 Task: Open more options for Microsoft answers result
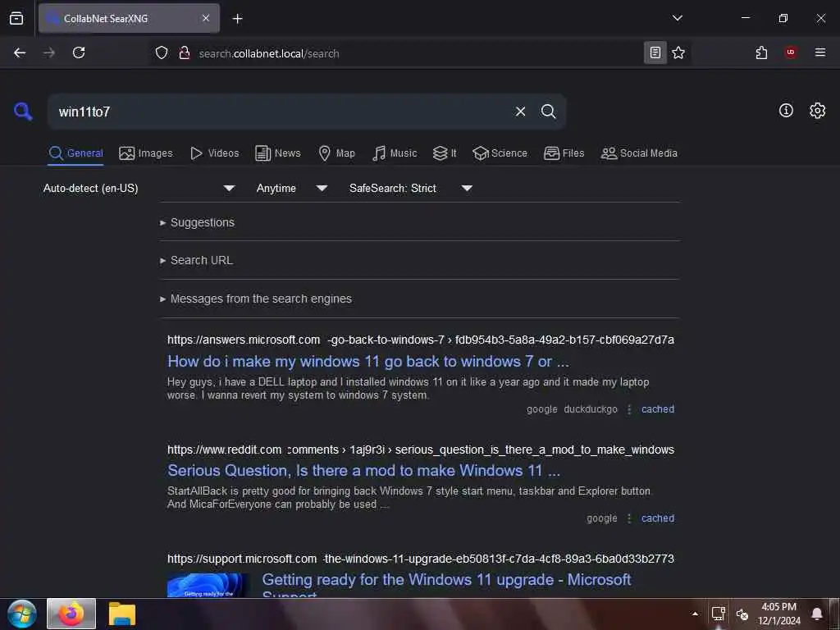[629, 409]
